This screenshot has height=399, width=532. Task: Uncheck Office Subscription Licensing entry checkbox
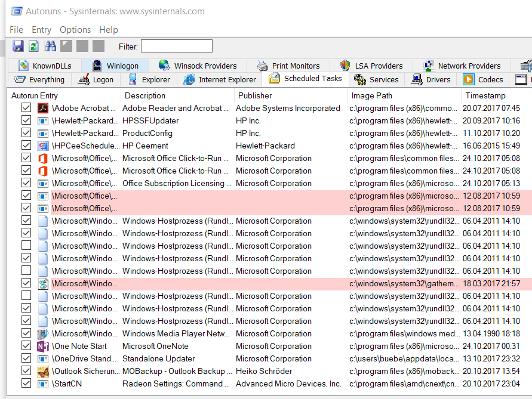click(26, 183)
